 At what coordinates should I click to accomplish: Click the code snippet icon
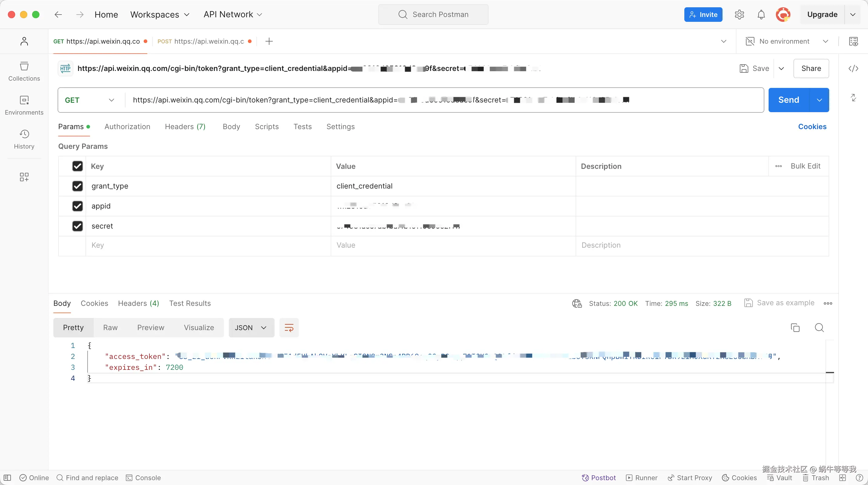[x=853, y=69]
